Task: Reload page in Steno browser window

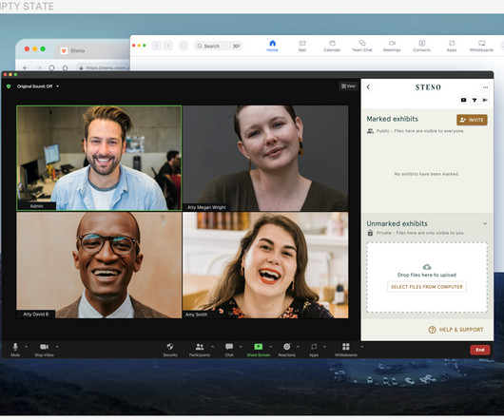Action: [51, 67]
